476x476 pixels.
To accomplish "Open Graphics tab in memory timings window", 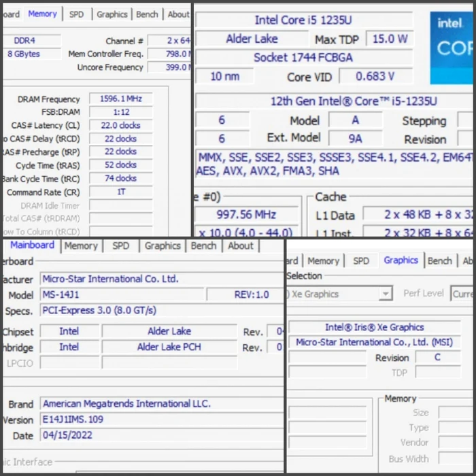I will coord(112,14).
